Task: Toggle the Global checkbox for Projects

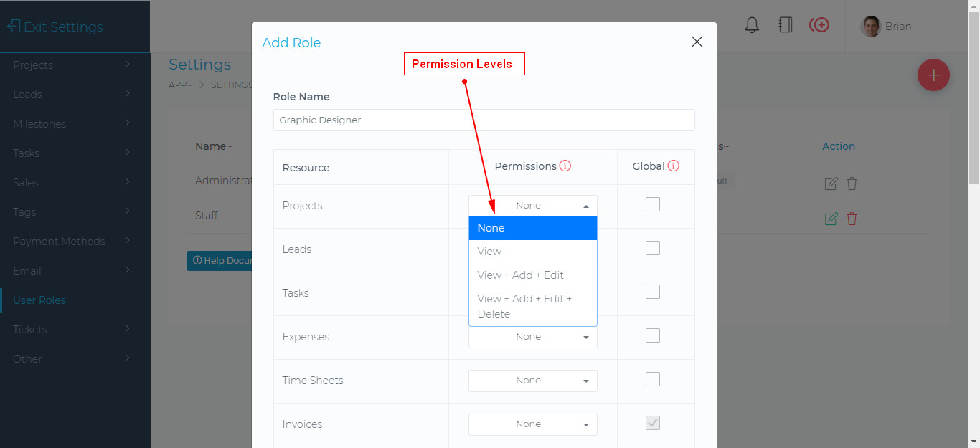Action: click(x=652, y=204)
